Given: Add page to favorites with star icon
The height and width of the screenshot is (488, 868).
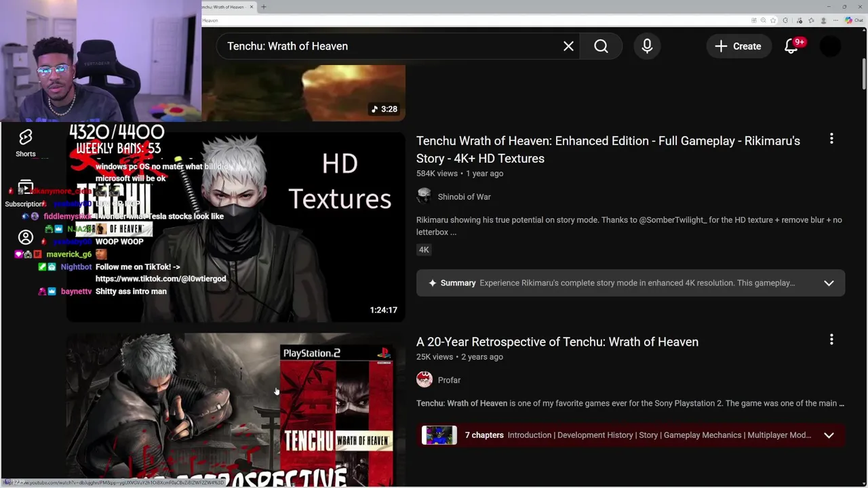Looking at the screenshot, I should tap(773, 20).
